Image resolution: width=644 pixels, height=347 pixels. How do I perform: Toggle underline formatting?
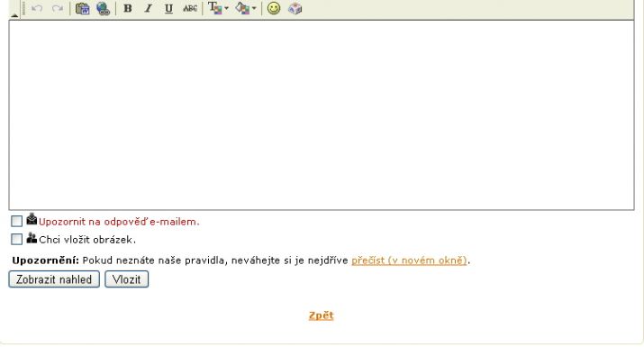pyautogui.click(x=168, y=8)
